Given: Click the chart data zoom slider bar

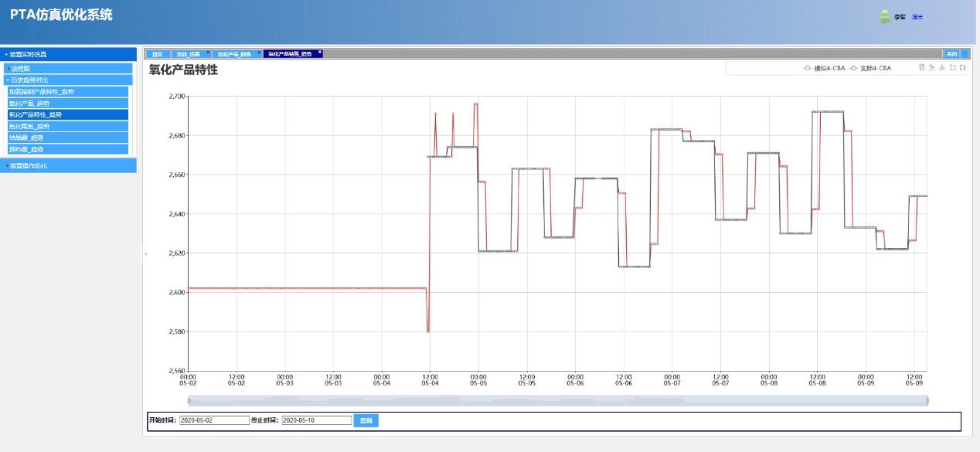Looking at the screenshot, I should coord(557,400).
